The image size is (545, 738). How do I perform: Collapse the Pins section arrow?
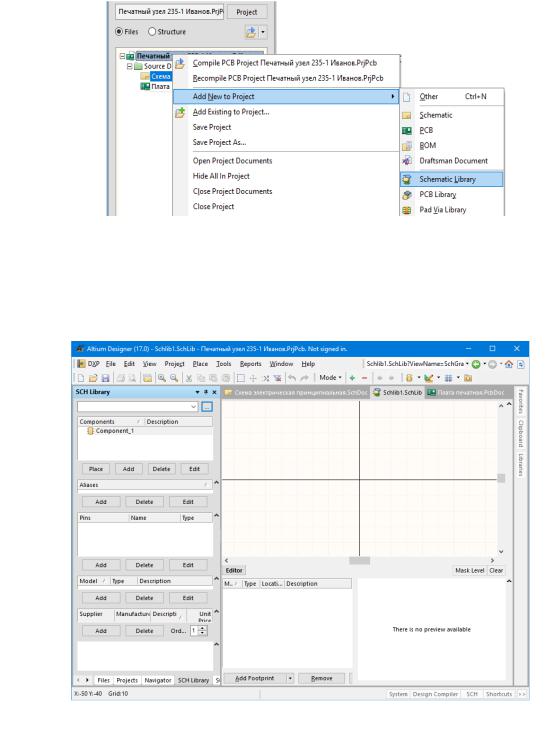click(x=216, y=516)
